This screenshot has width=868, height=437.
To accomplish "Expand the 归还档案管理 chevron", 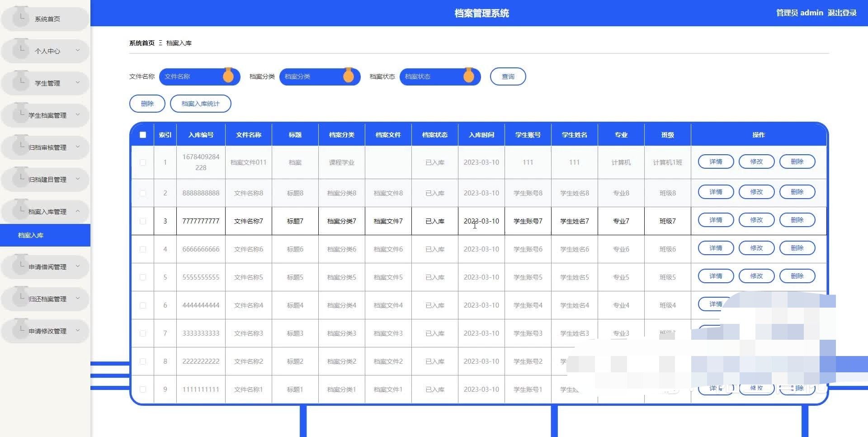I will pos(78,298).
